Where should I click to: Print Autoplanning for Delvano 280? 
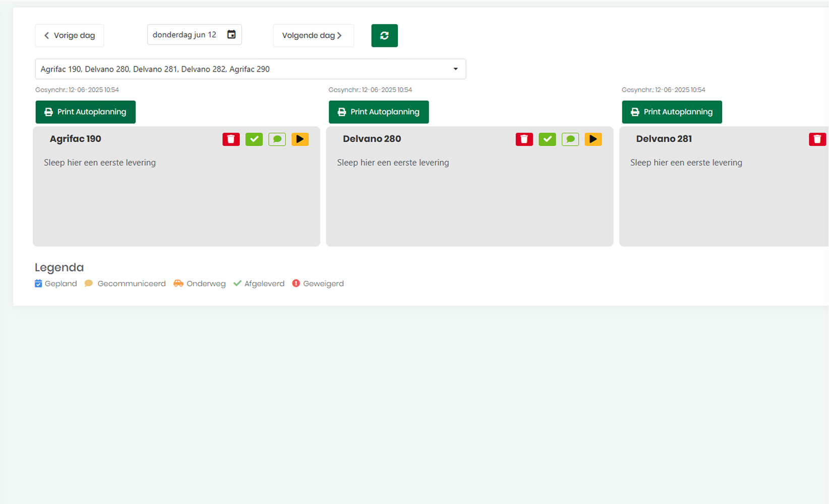[379, 112]
